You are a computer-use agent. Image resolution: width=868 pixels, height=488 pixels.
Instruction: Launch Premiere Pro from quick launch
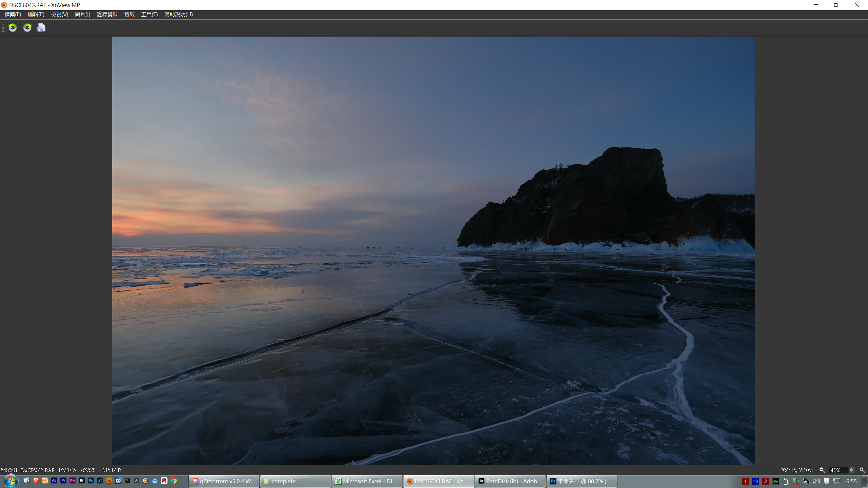pyautogui.click(x=63, y=481)
